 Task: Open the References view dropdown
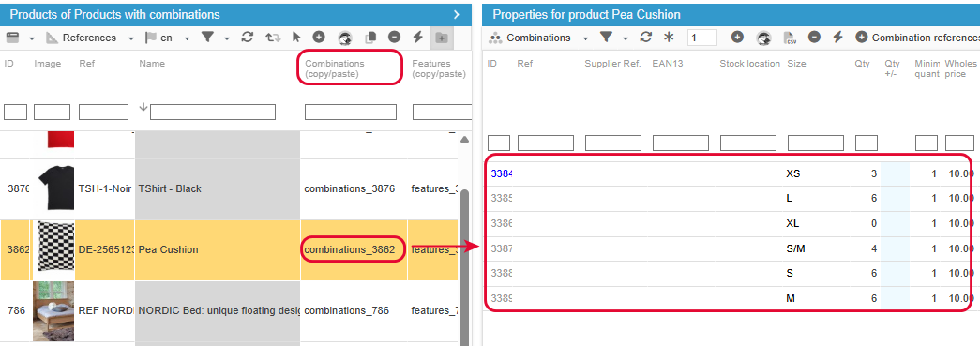[x=131, y=38]
